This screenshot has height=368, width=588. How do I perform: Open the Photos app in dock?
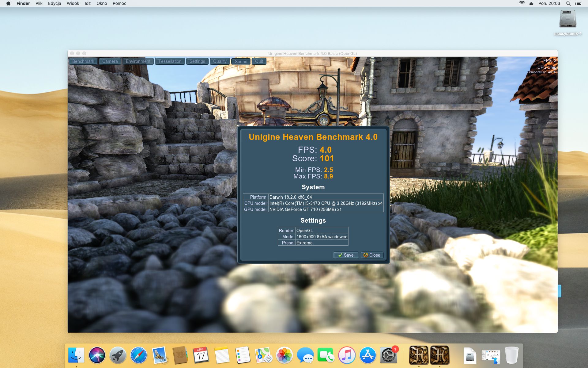(284, 355)
